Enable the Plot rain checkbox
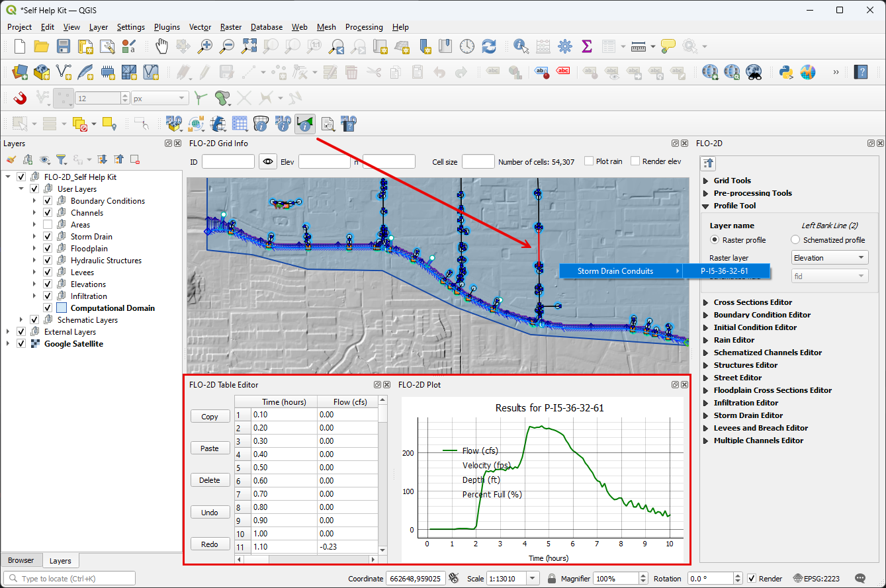This screenshot has height=588, width=886. point(590,161)
